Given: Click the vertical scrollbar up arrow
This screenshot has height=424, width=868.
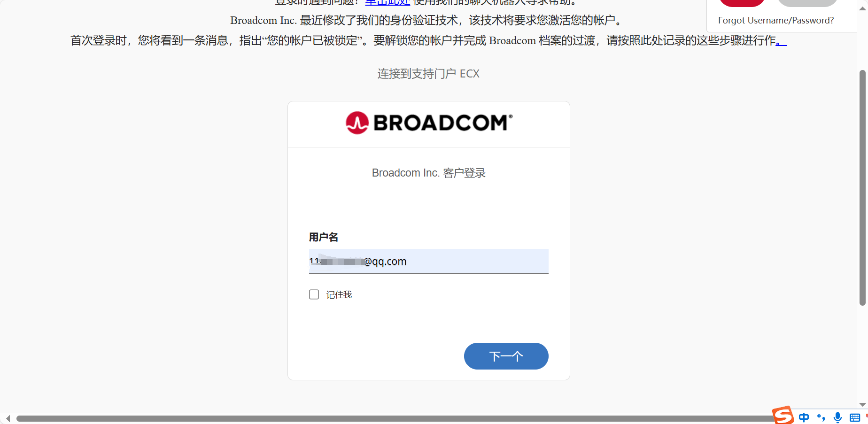Looking at the screenshot, I should (862, 8).
